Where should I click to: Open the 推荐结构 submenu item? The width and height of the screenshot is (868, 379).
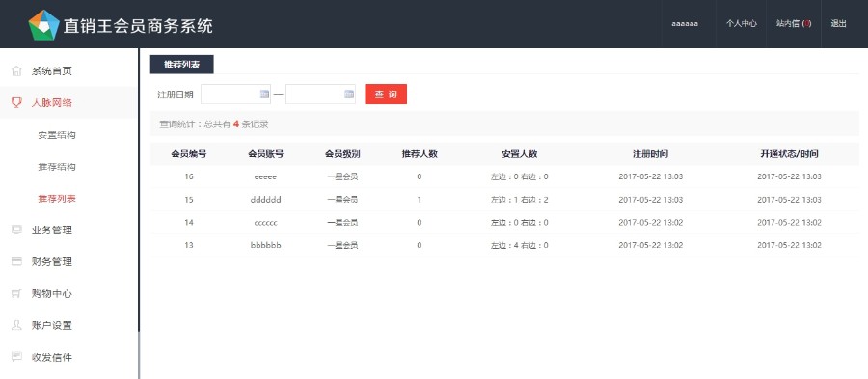pos(57,167)
